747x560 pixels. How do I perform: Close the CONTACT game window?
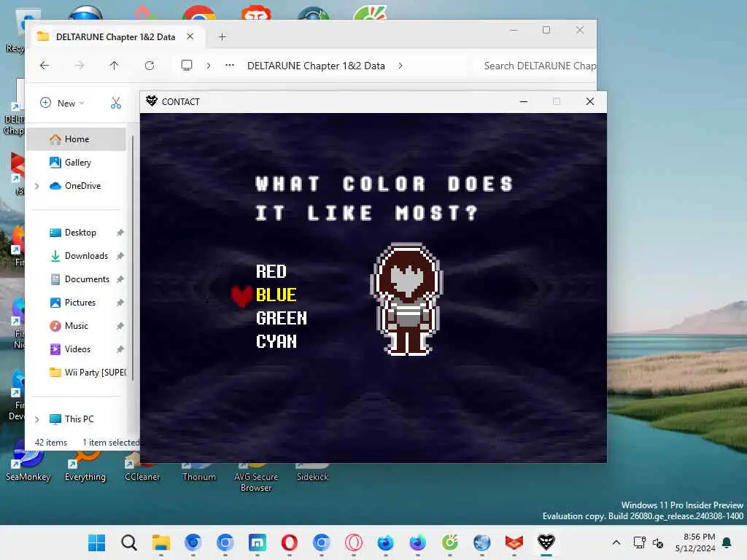(x=589, y=101)
